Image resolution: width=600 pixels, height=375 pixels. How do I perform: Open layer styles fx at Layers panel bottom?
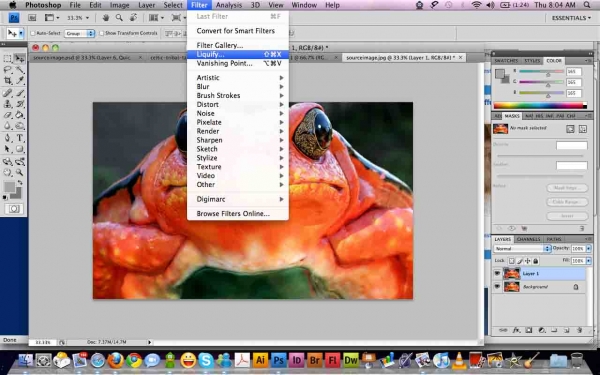[516, 330]
